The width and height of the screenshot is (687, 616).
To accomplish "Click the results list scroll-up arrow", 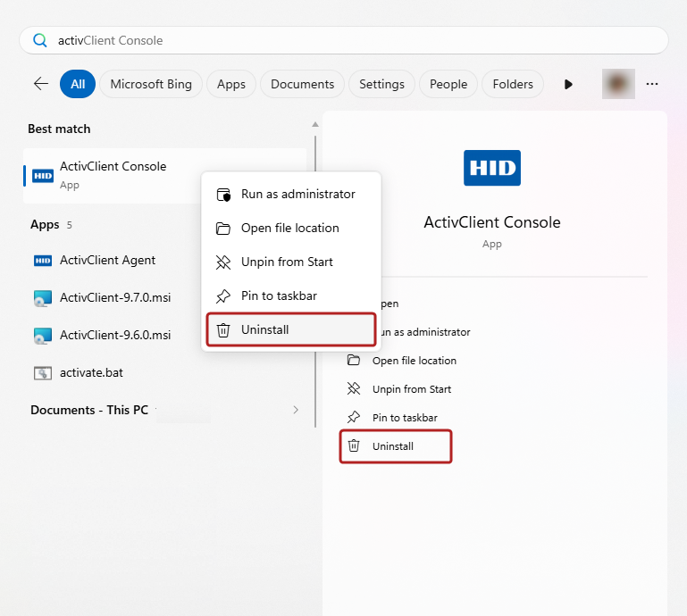I will tap(315, 124).
